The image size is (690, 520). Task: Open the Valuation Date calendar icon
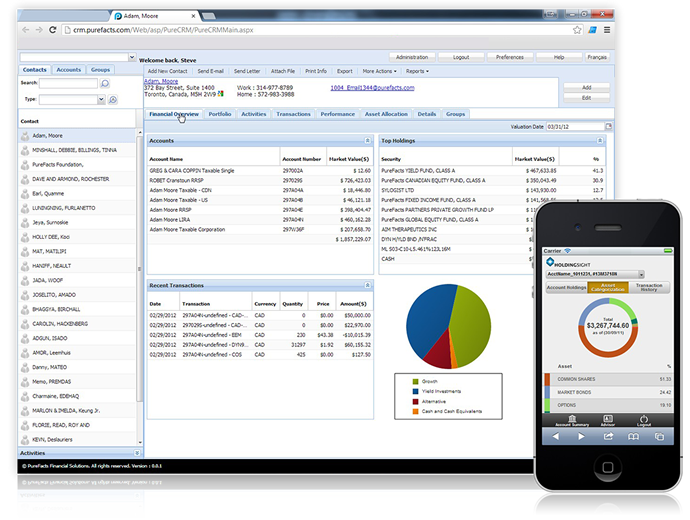pos(609,126)
